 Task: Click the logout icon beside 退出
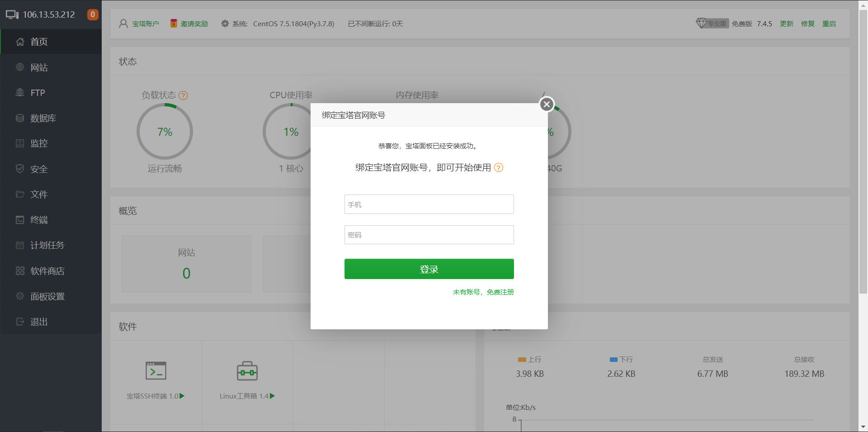(20, 322)
